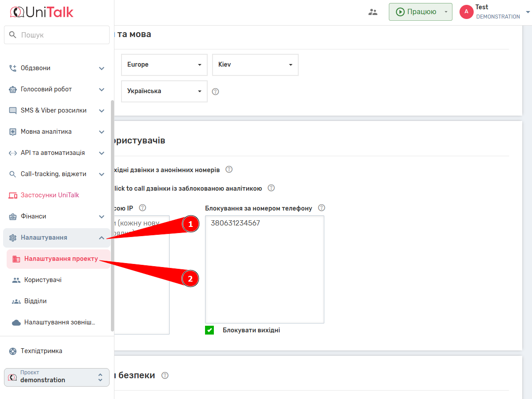532x399 pixels.
Task: Click the Голосовий робот robot icon
Action: click(x=13, y=89)
